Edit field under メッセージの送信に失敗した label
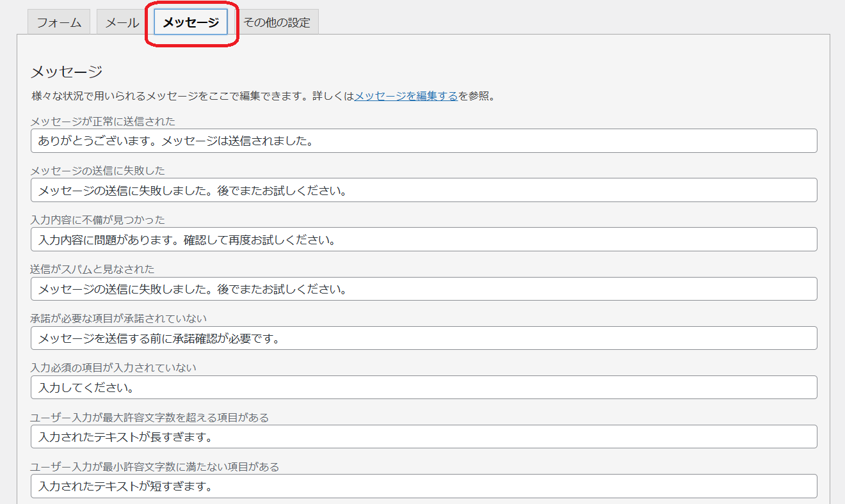Screen dimensions: 845x504 424,190
